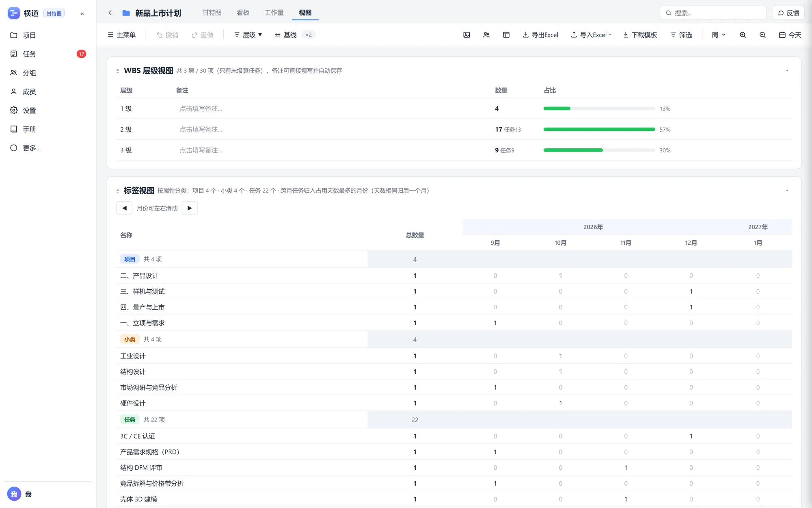Open the 周 time scale dropdown

coord(718,35)
